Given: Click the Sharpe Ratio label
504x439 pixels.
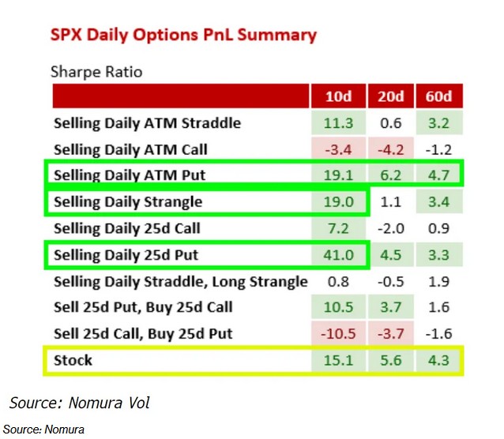Looking at the screenshot, I should (x=96, y=72).
